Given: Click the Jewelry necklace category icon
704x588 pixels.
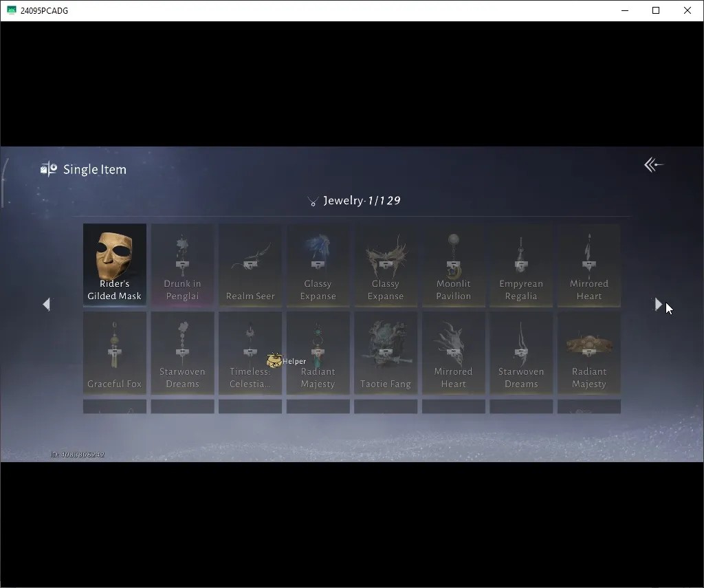Looking at the screenshot, I should coord(313,202).
